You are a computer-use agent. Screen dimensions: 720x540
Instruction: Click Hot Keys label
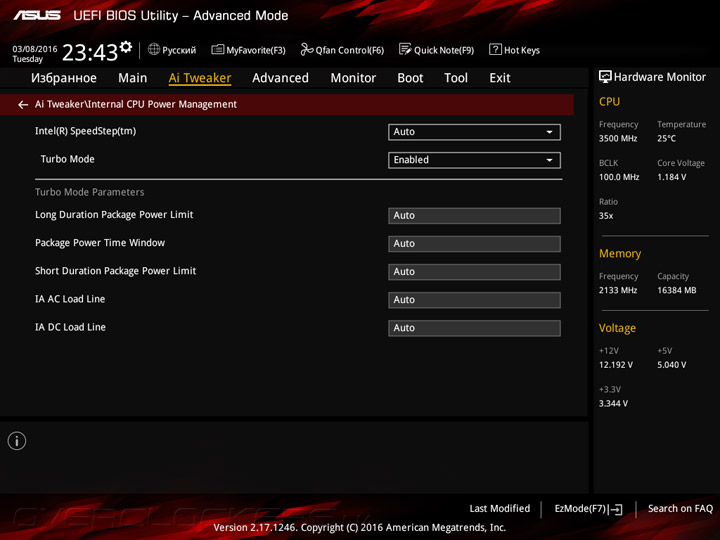click(522, 50)
